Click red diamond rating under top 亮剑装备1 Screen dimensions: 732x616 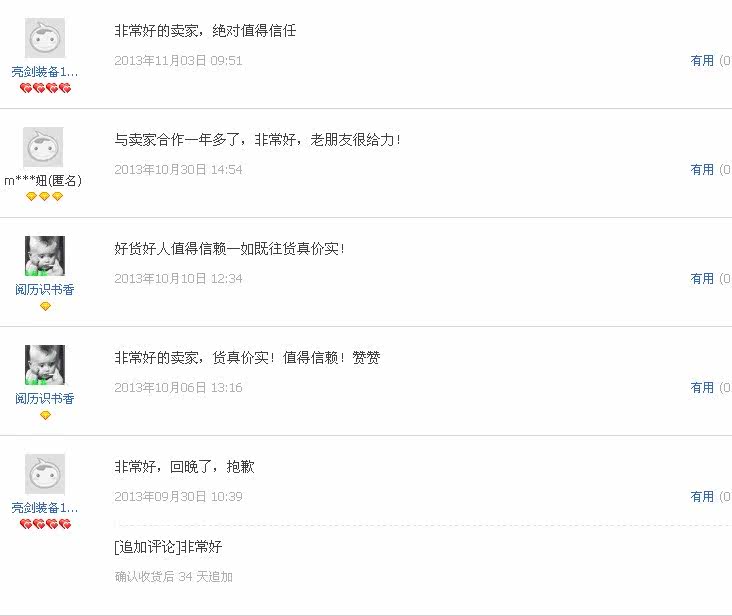point(45,88)
